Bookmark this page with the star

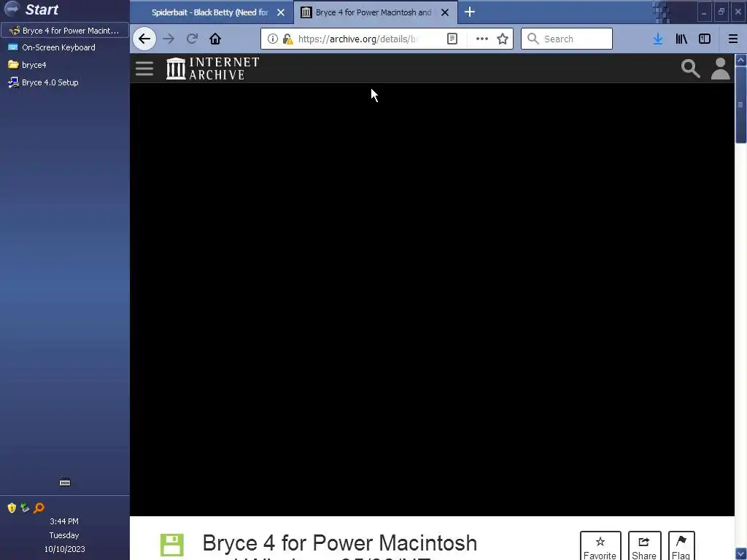(503, 39)
